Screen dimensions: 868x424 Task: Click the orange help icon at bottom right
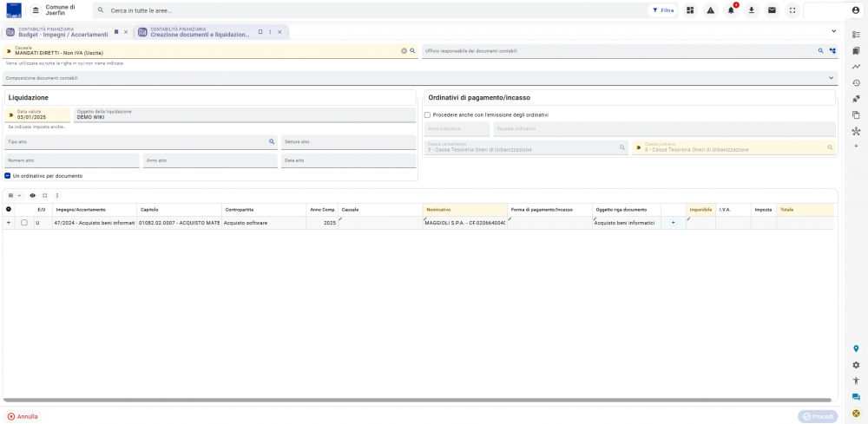click(x=857, y=413)
